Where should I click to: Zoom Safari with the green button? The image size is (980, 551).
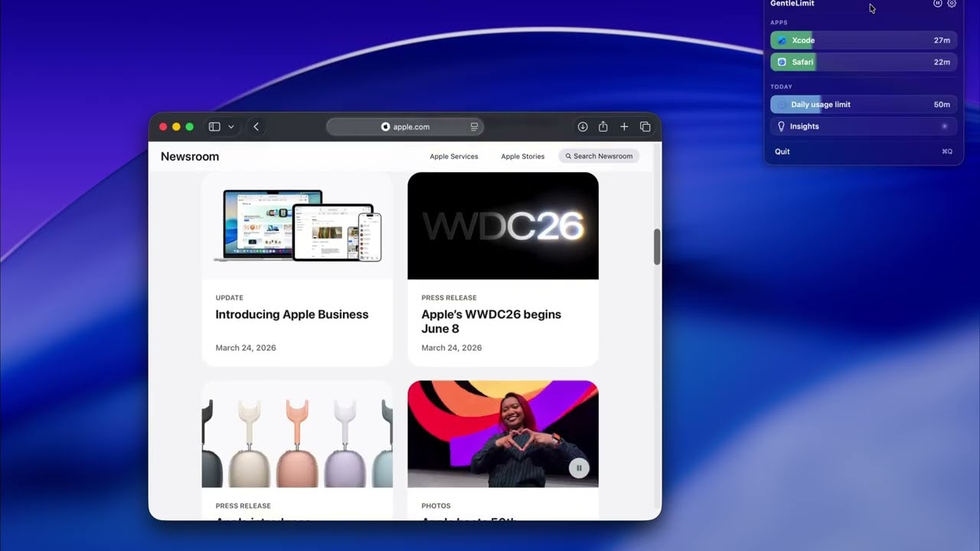[x=189, y=127]
